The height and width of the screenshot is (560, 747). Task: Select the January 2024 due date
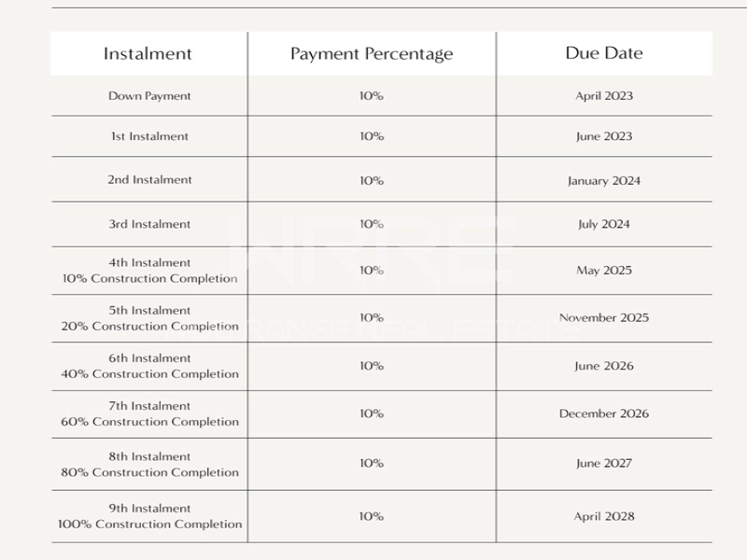click(x=603, y=181)
